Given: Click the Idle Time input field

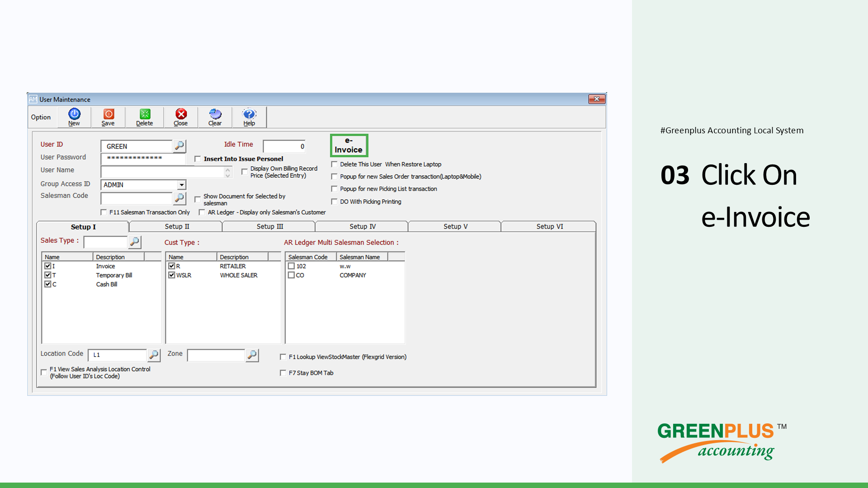Looking at the screenshot, I should tap(284, 146).
